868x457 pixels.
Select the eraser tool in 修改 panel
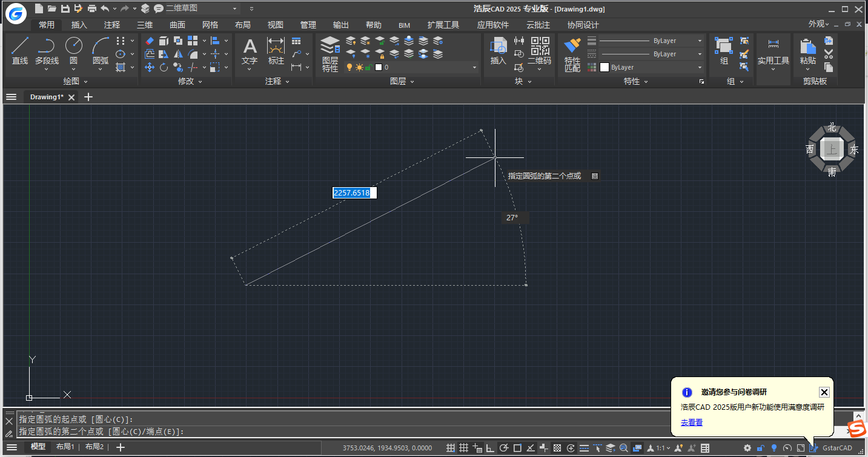point(149,41)
